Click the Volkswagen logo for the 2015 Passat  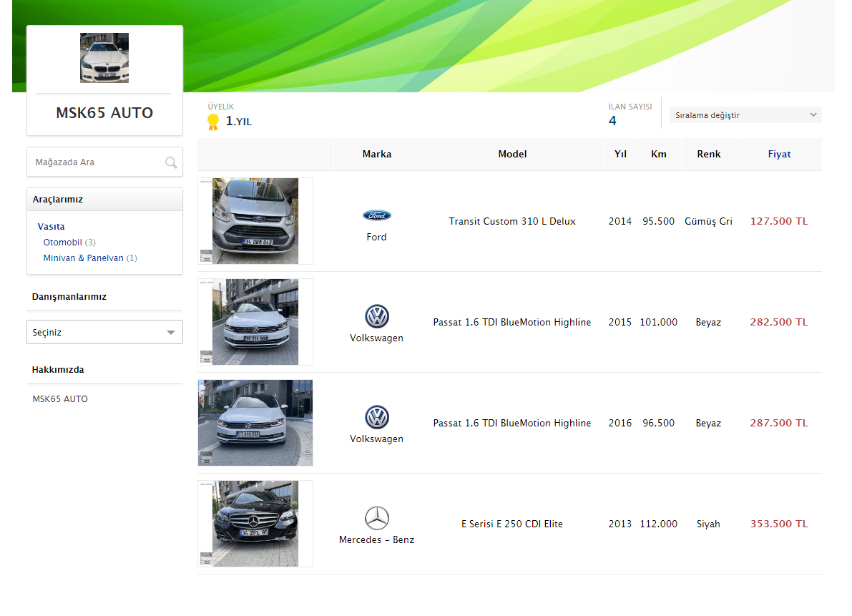point(376,316)
